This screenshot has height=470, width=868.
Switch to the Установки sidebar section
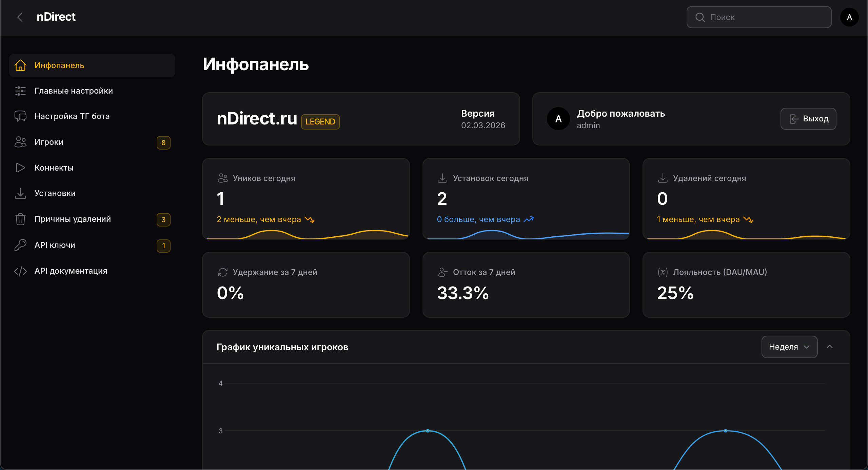click(55, 193)
